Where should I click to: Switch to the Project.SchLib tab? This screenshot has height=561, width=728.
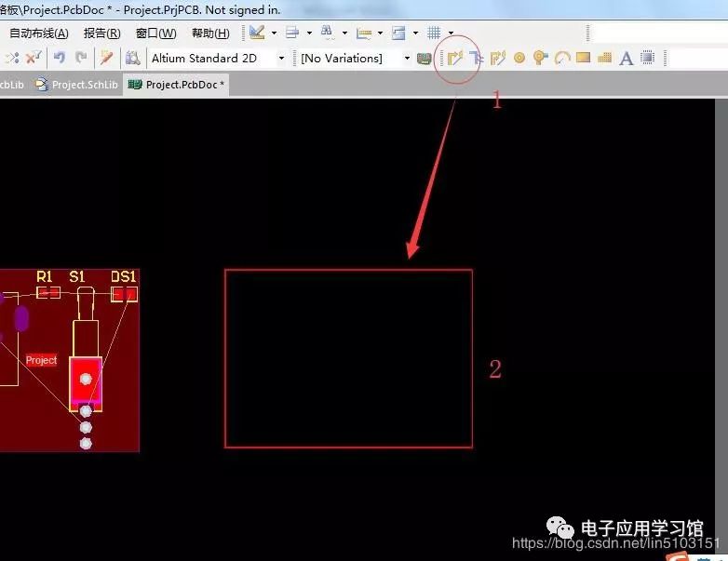(77, 85)
